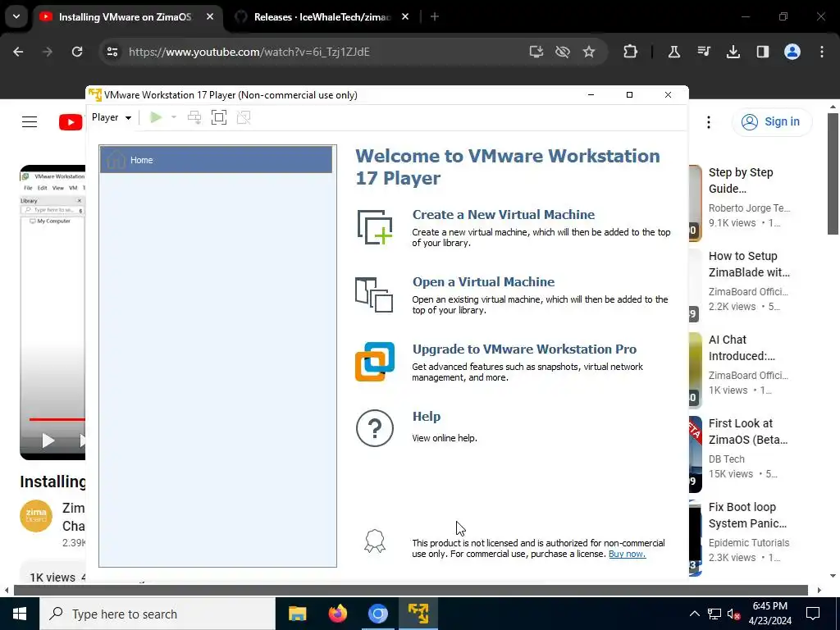
Task: Click the red video progress bar
Action: (57, 419)
